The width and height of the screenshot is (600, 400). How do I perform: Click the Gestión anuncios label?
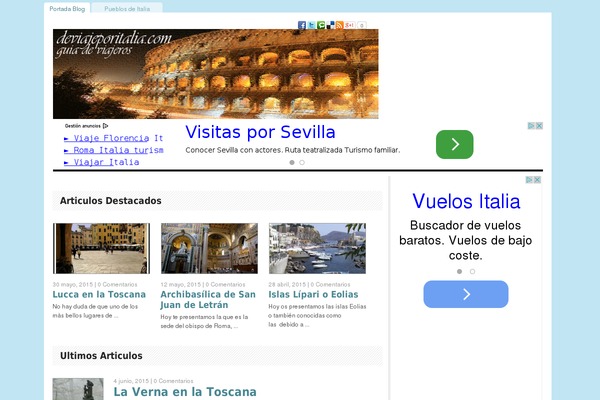(83, 126)
